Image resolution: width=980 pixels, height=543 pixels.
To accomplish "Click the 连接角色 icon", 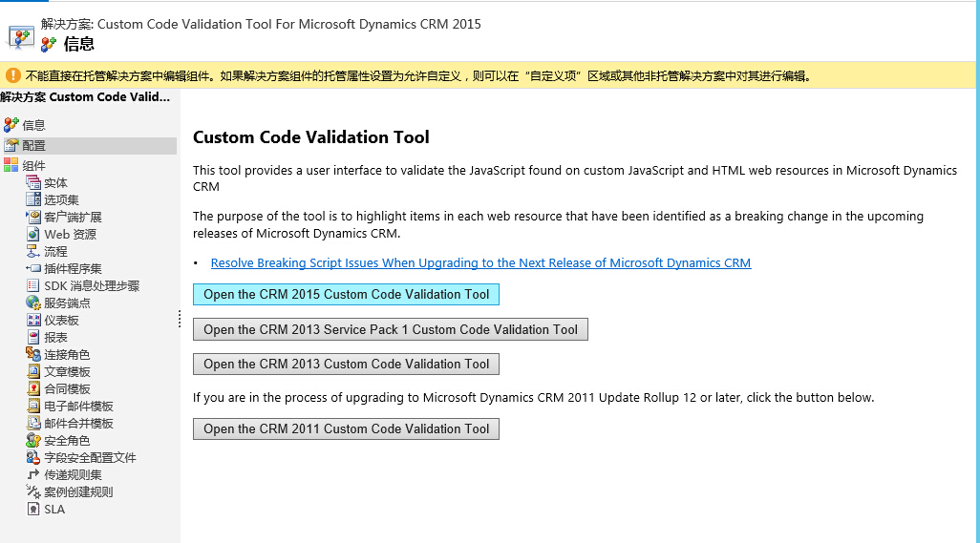I will coord(33,354).
